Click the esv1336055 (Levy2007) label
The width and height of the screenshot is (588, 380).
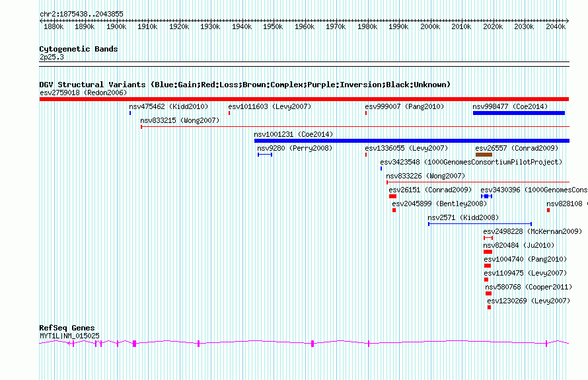[406, 148]
